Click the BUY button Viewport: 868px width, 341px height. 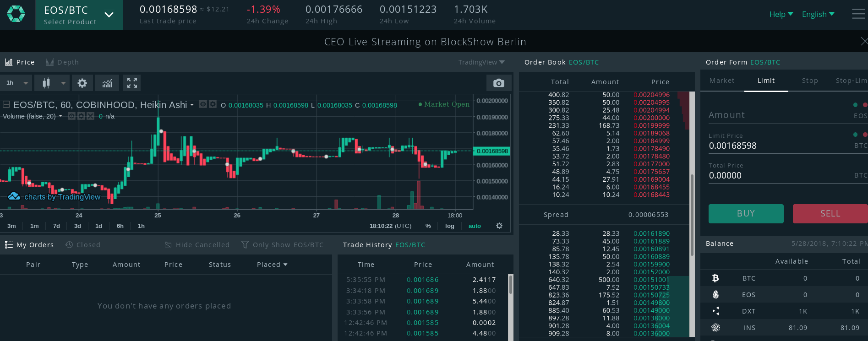tap(746, 214)
